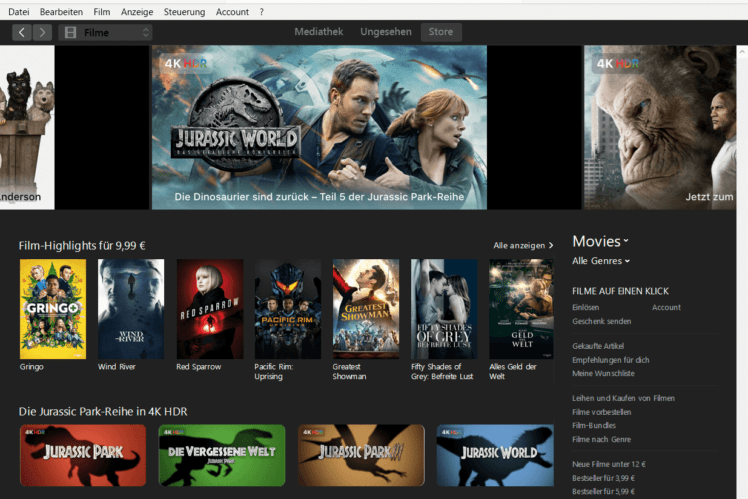Image resolution: width=748 pixels, height=499 pixels.
Task: Open the Account menu in menu bar
Action: point(232,12)
